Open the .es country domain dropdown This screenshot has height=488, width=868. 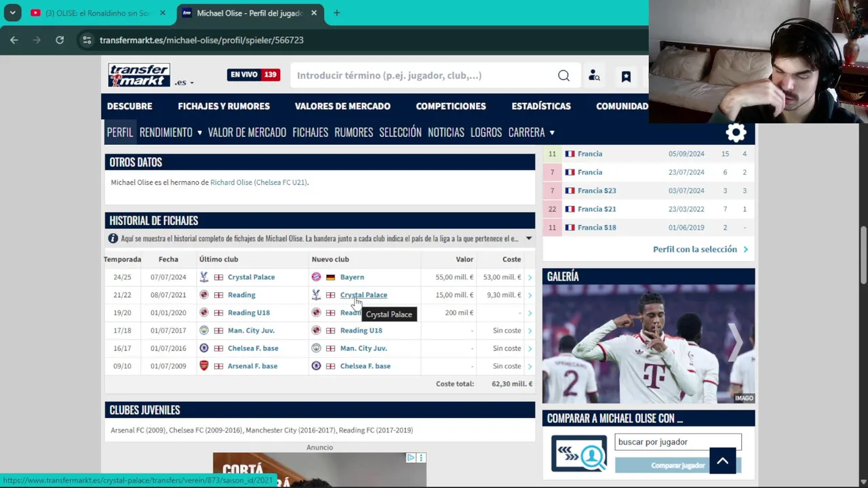point(184,83)
